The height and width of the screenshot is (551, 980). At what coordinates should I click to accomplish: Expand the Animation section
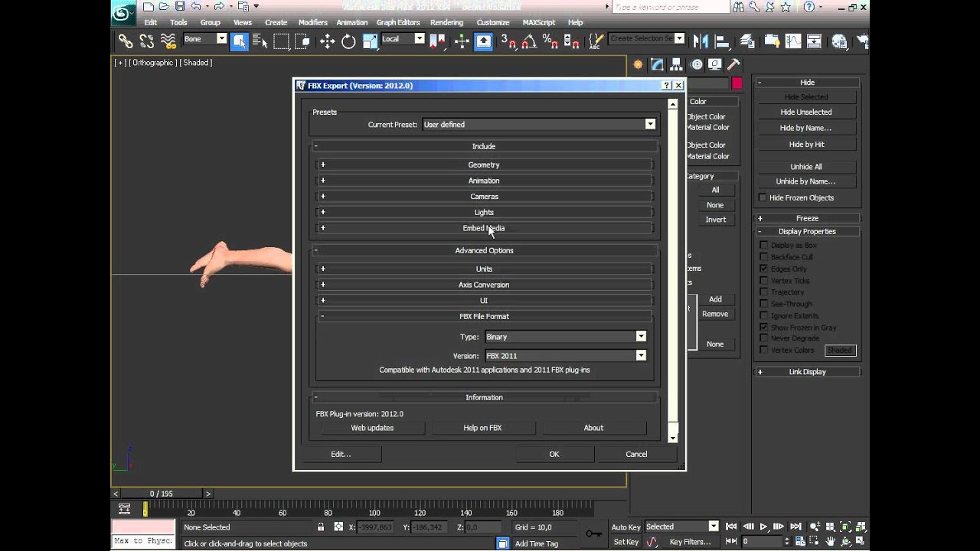click(484, 181)
